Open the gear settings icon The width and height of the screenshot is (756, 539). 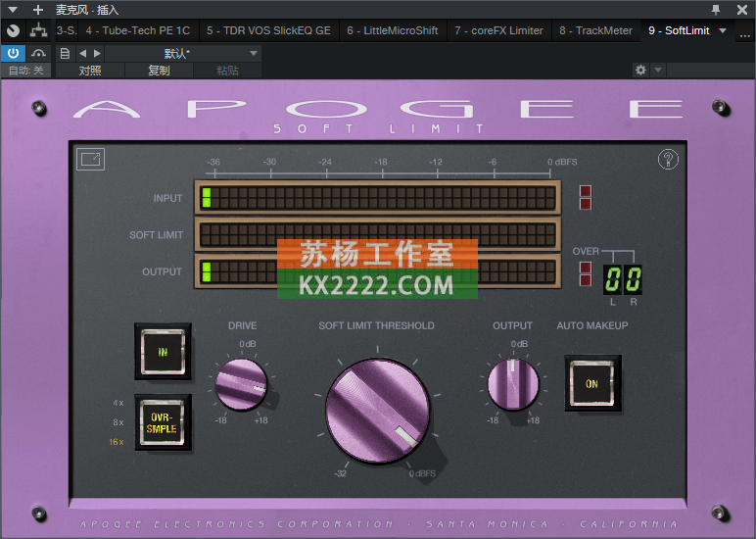[x=640, y=71]
